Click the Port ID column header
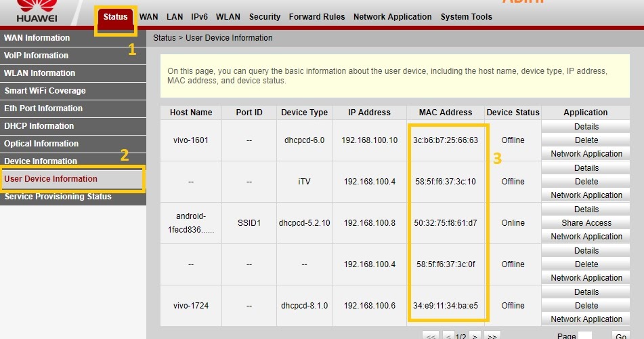 point(249,113)
